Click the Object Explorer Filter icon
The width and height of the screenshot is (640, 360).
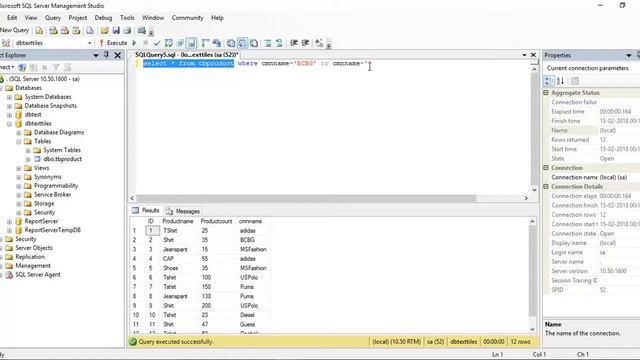(56, 67)
